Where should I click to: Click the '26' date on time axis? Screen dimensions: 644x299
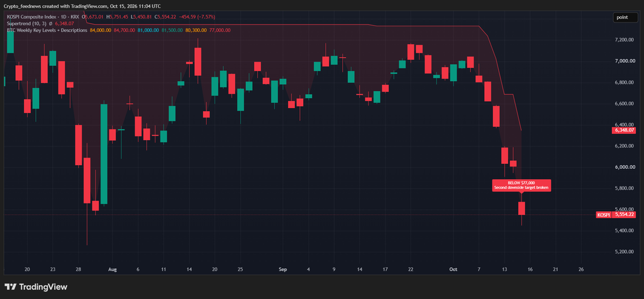click(580, 269)
